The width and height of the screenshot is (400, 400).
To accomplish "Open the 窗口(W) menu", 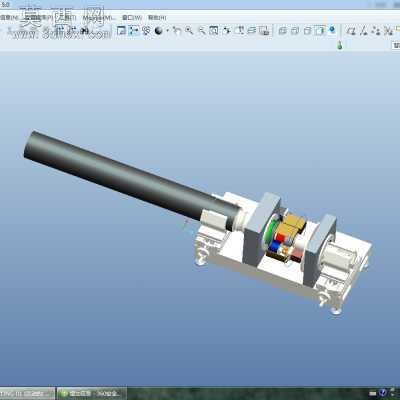I will coord(132,18).
